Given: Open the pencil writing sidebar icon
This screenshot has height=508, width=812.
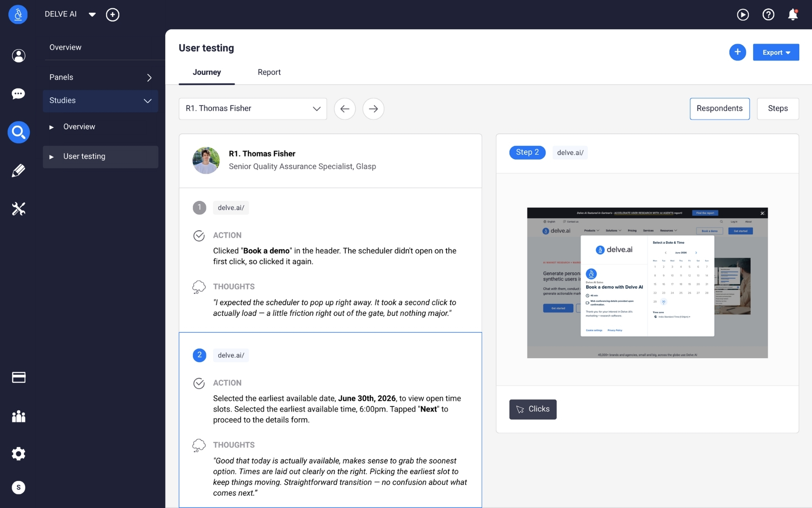Looking at the screenshot, I should pyautogui.click(x=18, y=171).
